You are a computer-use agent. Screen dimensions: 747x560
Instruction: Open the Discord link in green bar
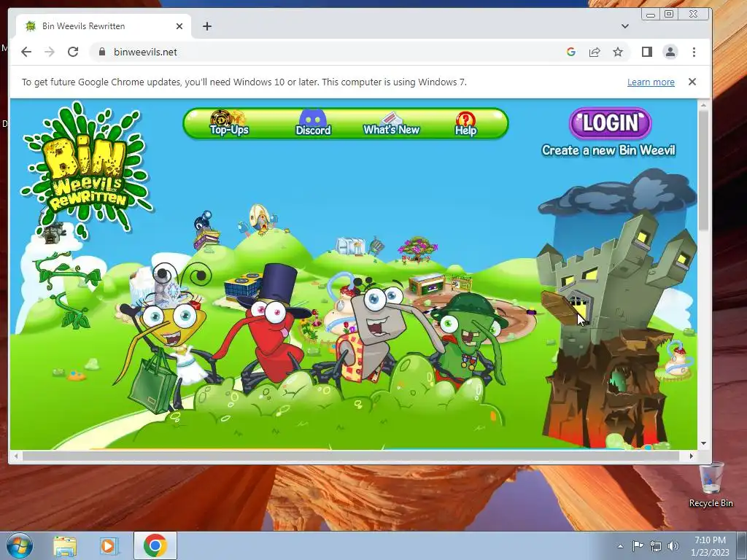[312, 123]
